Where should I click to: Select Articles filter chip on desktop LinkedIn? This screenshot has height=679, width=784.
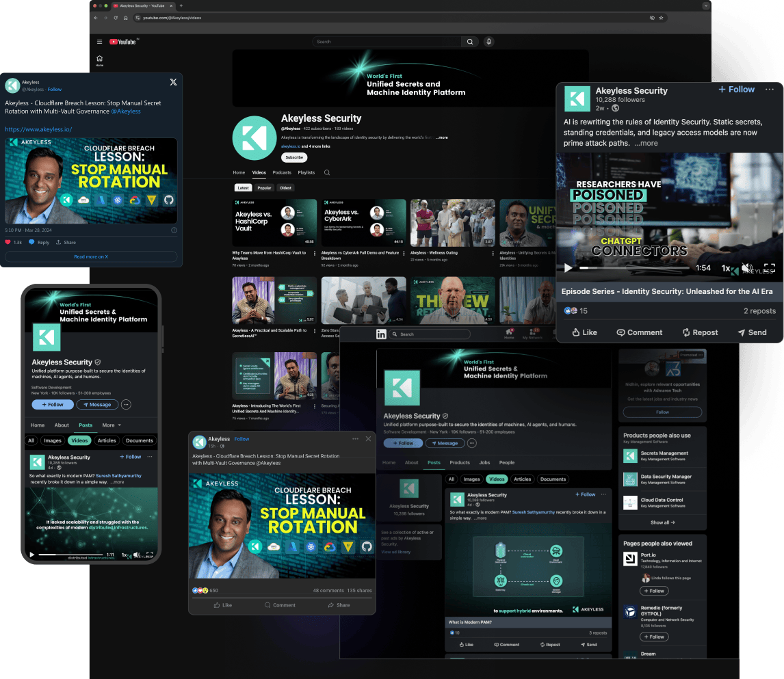[x=523, y=479]
